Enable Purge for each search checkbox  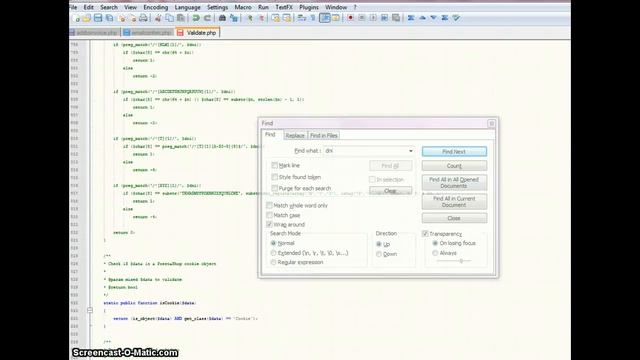point(275,188)
